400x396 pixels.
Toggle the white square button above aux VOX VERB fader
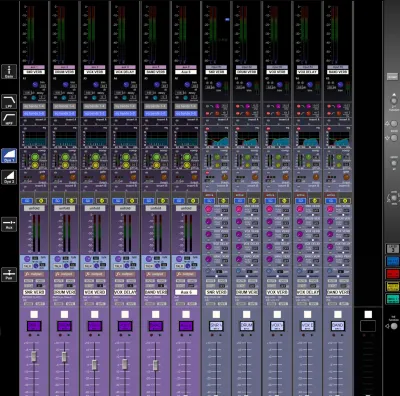coord(95,314)
